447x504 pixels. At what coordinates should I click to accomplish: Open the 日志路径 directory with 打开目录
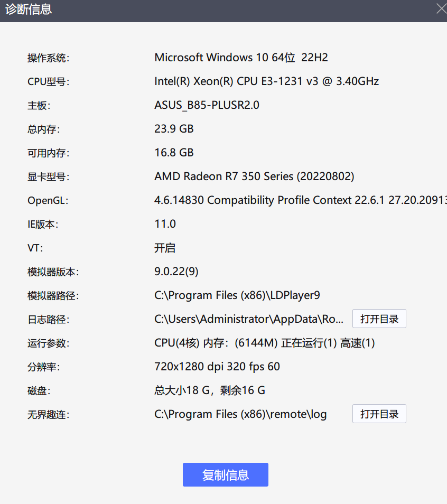[x=379, y=319]
